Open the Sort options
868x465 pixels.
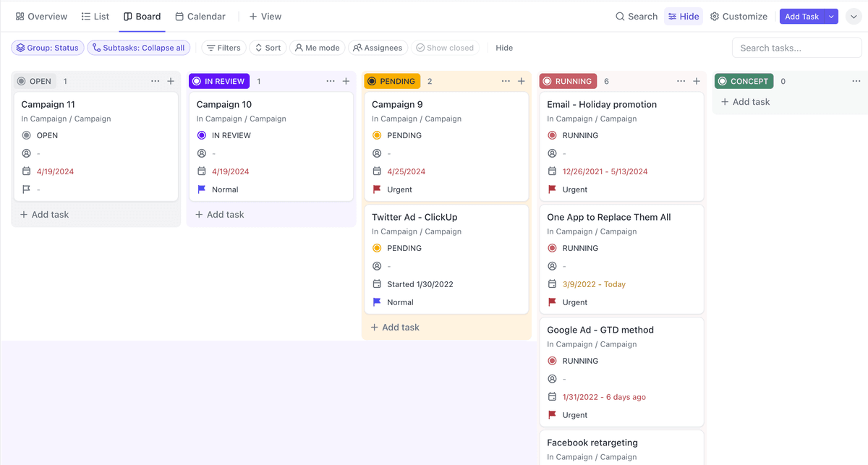(268, 48)
